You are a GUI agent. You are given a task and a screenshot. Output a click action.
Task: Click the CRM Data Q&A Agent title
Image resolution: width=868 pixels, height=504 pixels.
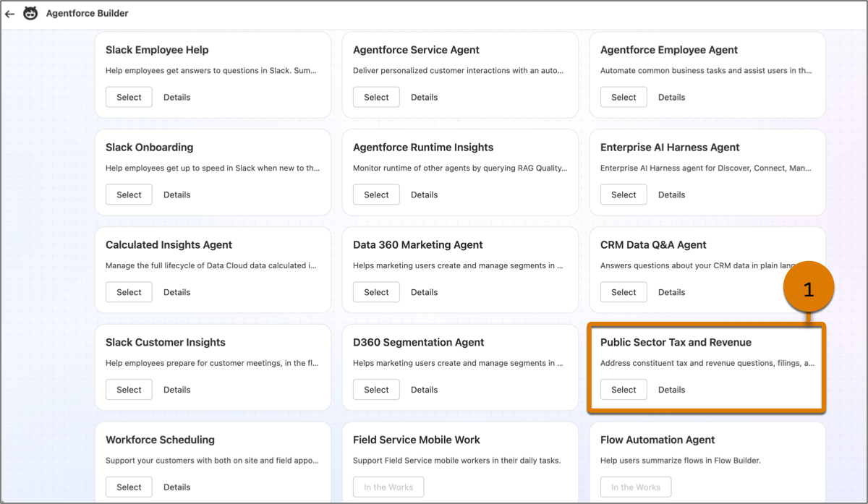[653, 245]
